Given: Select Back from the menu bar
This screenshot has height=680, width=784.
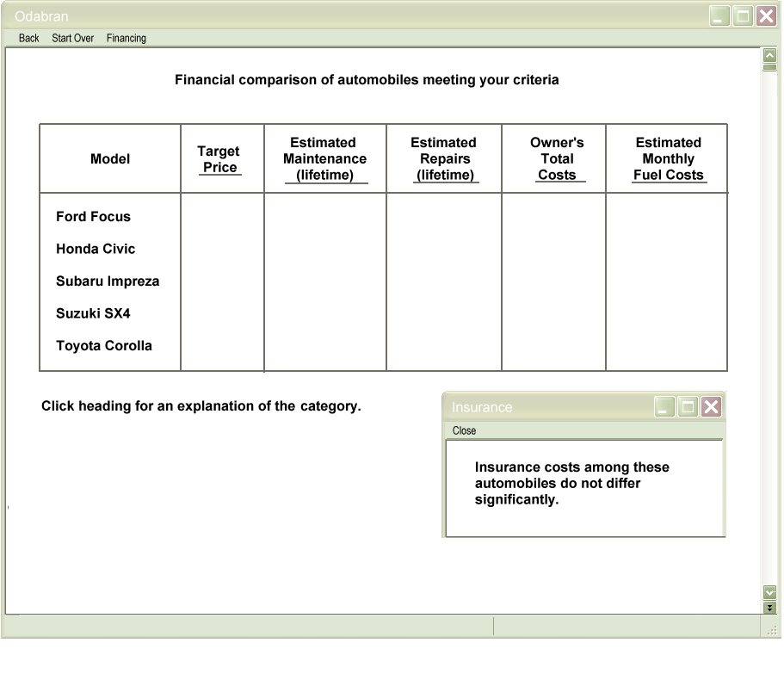Looking at the screenshot, I should pos(28,38).
